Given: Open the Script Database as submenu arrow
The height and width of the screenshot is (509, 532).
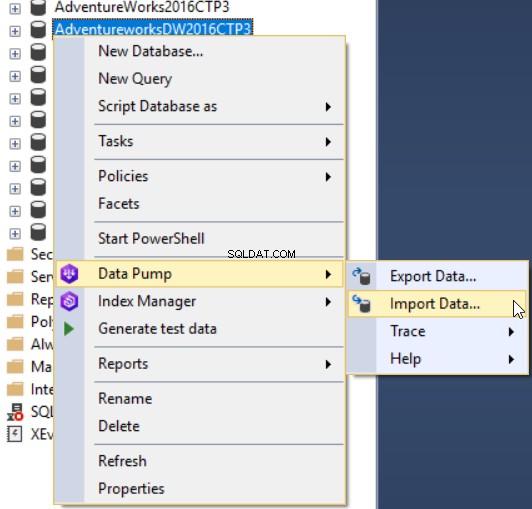Looking at the screenshot, I should pyautogui.click(x=328, y=107).
